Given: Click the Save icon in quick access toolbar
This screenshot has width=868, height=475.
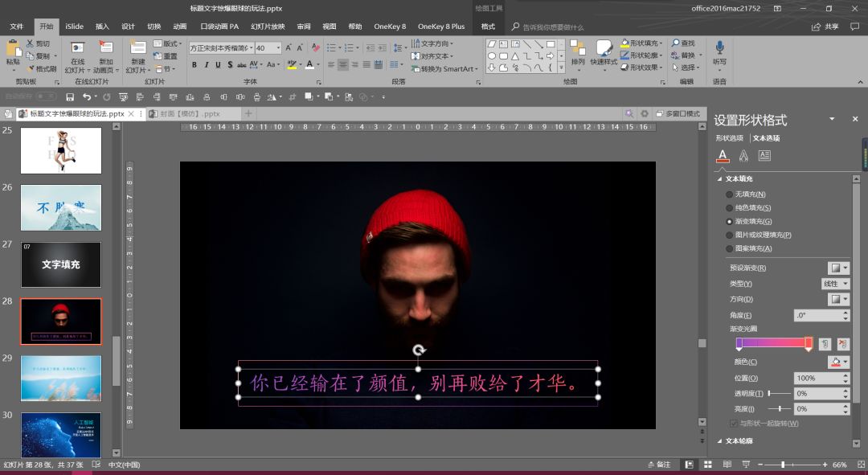Looking at the screenshot, I should 70,97.
